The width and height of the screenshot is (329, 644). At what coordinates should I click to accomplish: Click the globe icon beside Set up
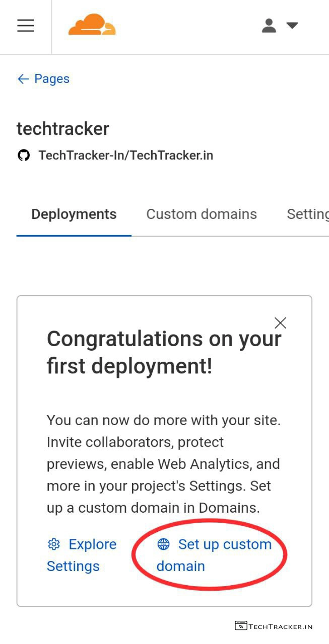click(x=163, y=544)
